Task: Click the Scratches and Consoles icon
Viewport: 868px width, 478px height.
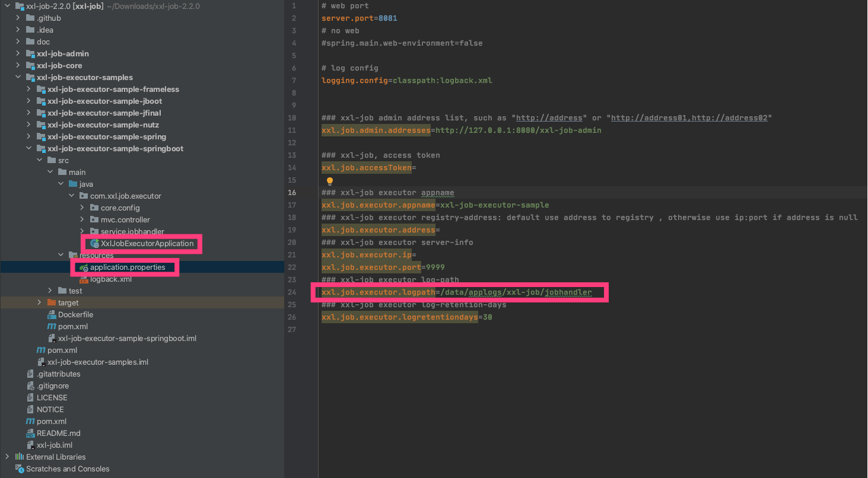Action: pos(20,469)
